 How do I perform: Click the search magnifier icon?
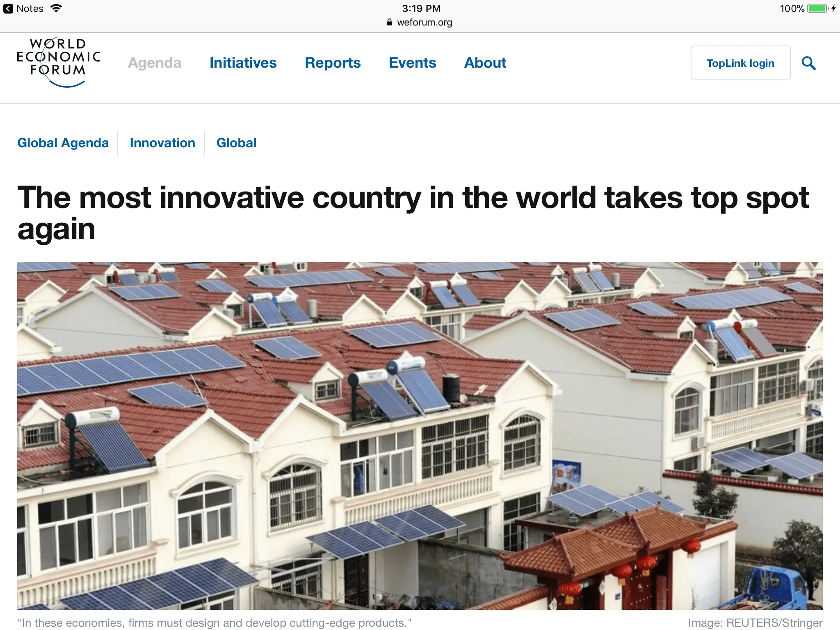[808, 63]
